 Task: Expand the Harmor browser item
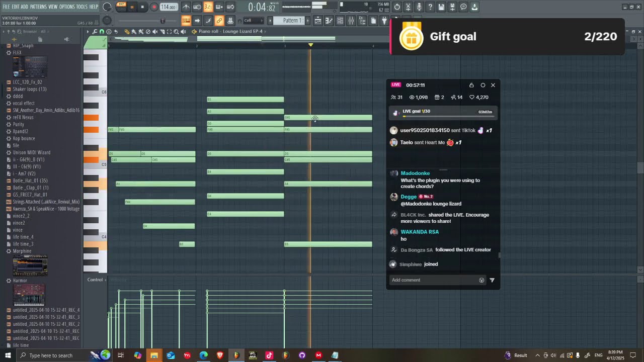pyautogui.click(x=20, y=281)
